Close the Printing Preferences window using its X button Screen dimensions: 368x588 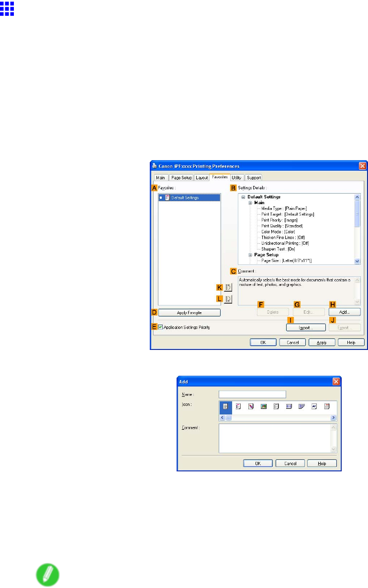[363, 166]
